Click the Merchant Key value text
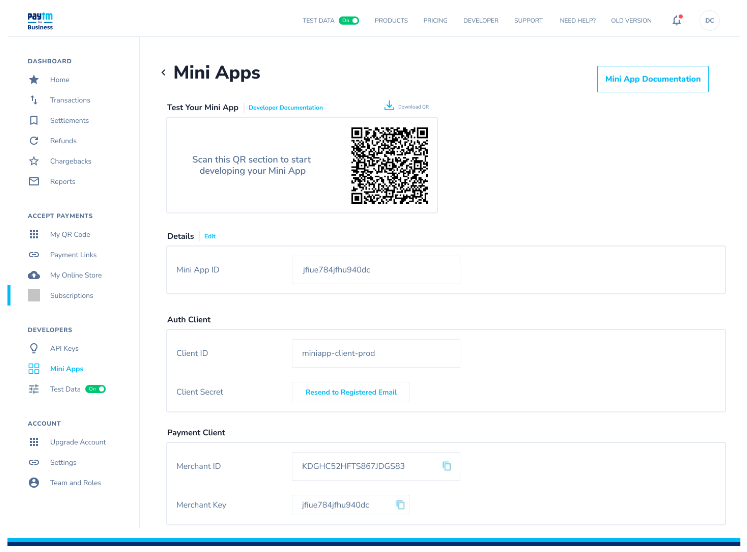 [335, 505]
